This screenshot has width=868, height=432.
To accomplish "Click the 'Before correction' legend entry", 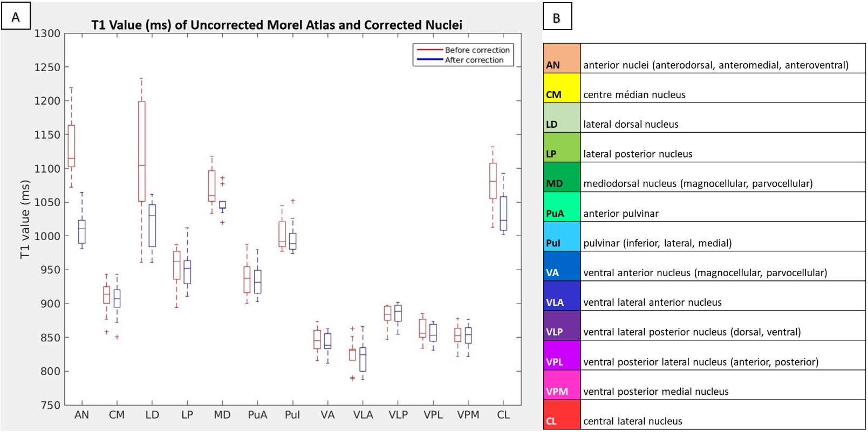I will pos(477,50).
